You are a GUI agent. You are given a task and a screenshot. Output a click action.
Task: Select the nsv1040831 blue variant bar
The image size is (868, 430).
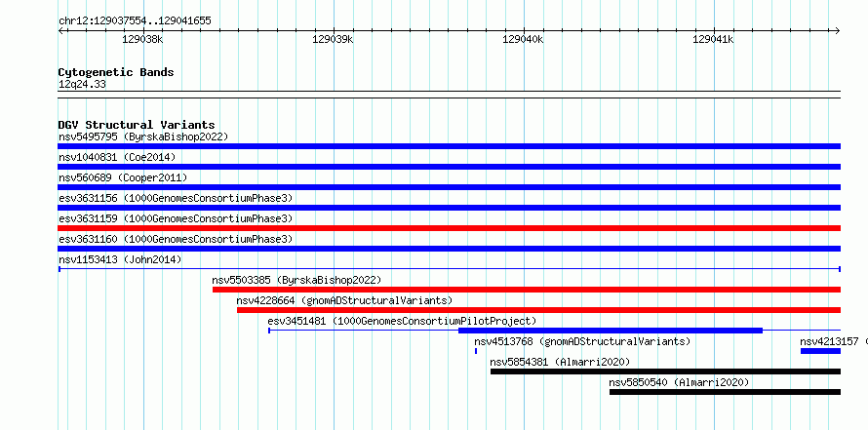[449, 167]
